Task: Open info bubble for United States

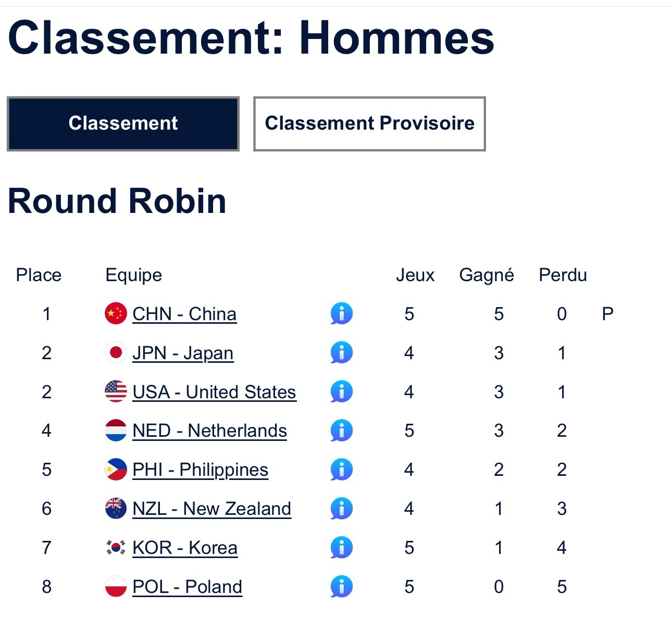Action: (x=341, y=392)
